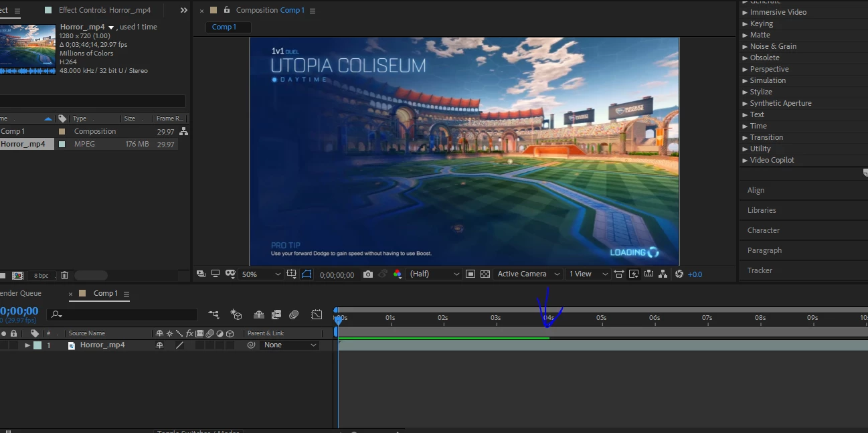The image size is (868, 433).
Task: Click Fast Previews lightning icon
Action: point(634,274)
